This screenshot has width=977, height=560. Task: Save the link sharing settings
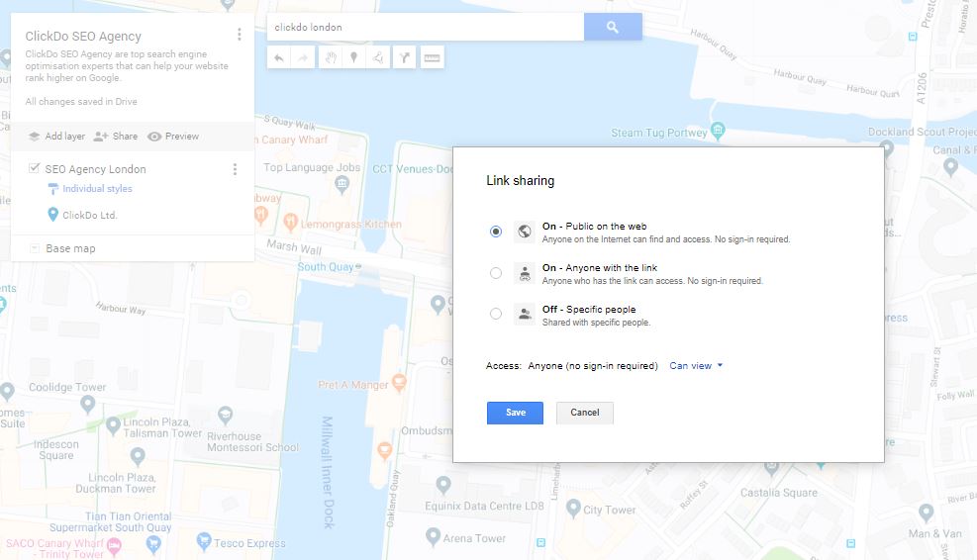[x=515, y=413]
